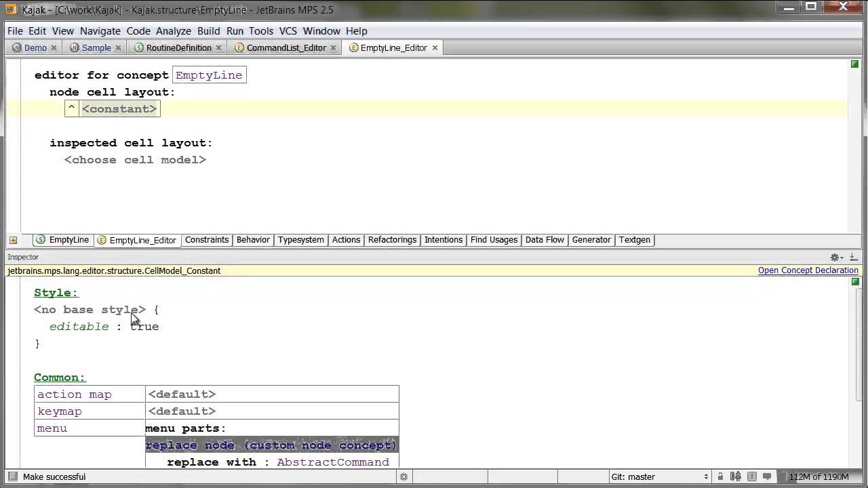The height and width of the screenshot is (488, 868).
Task: Open the Inspector gear settings menu
Action: 836,258
